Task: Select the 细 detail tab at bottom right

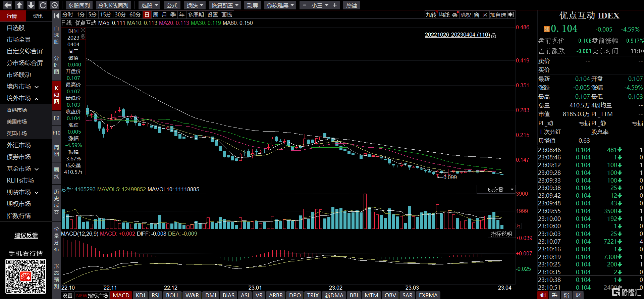Action: click(x=543, y=295)
